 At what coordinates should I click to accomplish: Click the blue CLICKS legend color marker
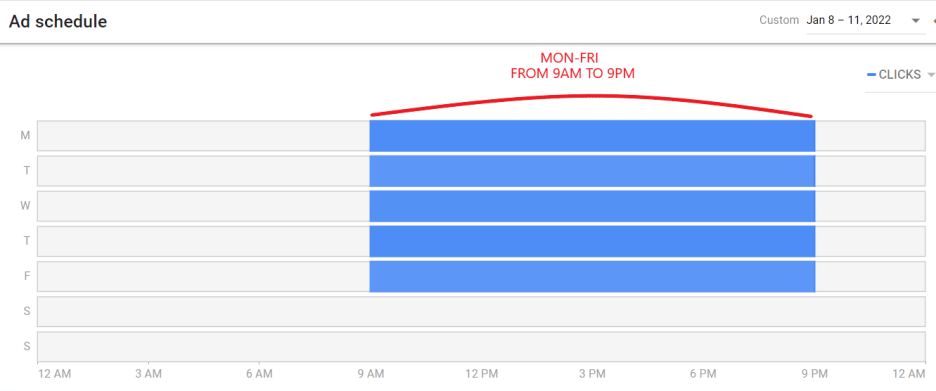pyautogui.click(x=871, y=75)
